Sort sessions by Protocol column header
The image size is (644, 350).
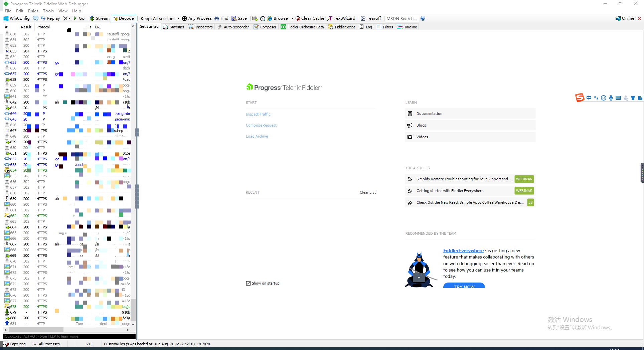click(43, 27)
